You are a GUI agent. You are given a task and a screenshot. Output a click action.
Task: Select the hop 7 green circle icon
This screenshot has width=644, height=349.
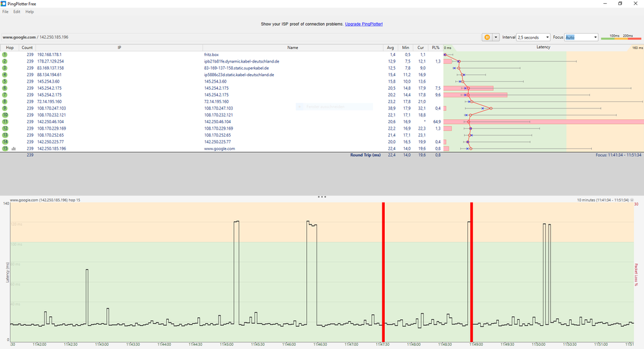[5, 95]
